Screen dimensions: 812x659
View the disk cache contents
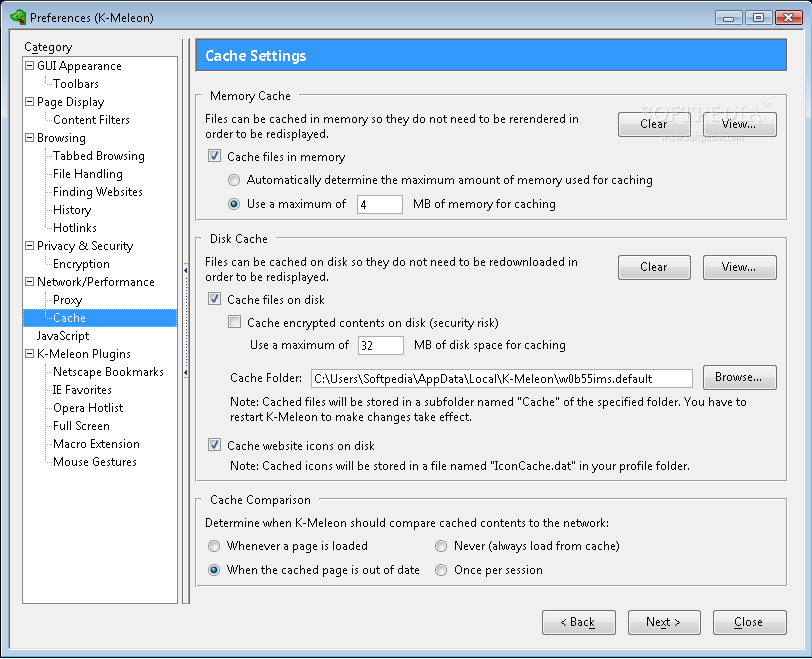740,267
